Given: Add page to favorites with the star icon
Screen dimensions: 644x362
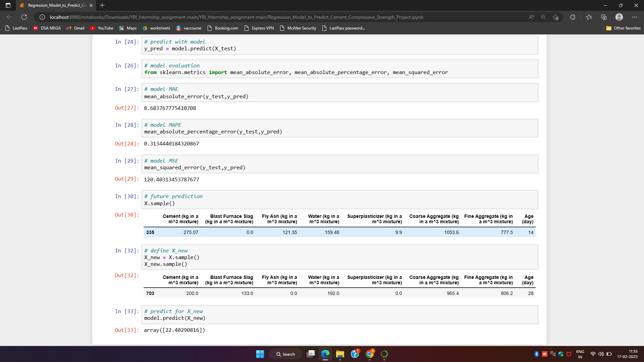Looking at the screenshot, I should [x=556, y=17].
